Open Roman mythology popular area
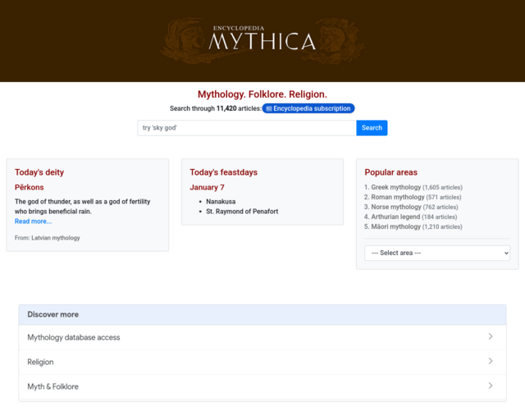This screenshot has width=525, height=420. tap(397, 197)
